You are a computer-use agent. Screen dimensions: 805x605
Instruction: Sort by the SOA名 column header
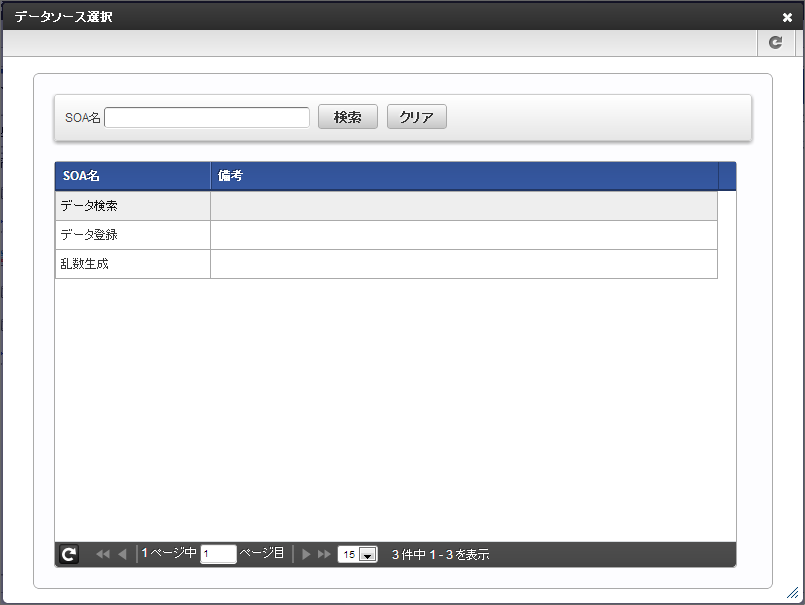point(132,176)
